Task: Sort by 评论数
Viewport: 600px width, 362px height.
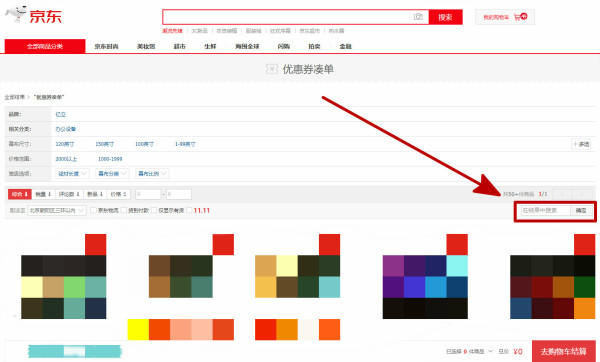Action: pos(69,194)
